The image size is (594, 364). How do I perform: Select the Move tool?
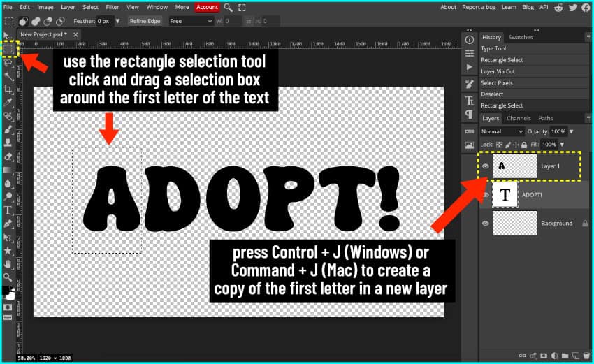[7, 36]
